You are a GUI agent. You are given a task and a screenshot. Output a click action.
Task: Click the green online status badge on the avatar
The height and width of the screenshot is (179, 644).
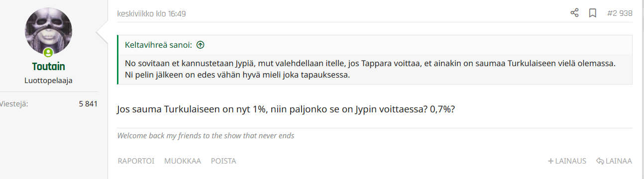[x=48, y=52]
